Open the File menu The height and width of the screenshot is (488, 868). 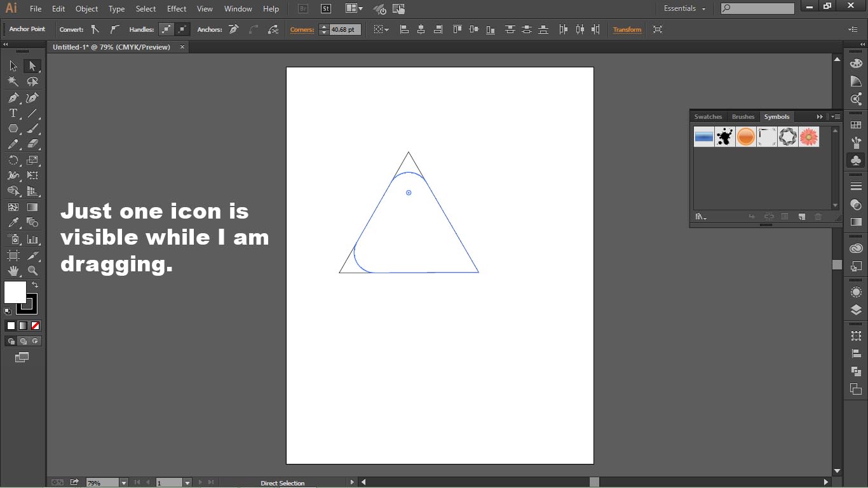point(36,9)
